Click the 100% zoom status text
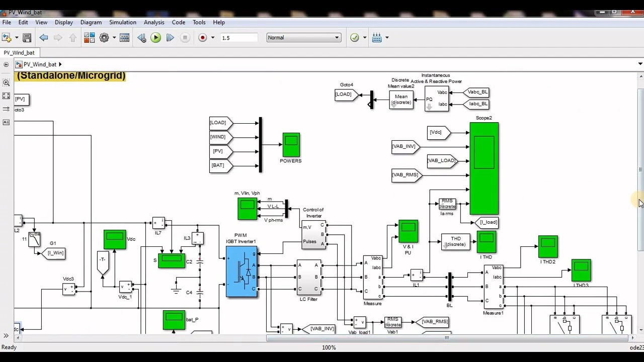 [x=329, y=347]
